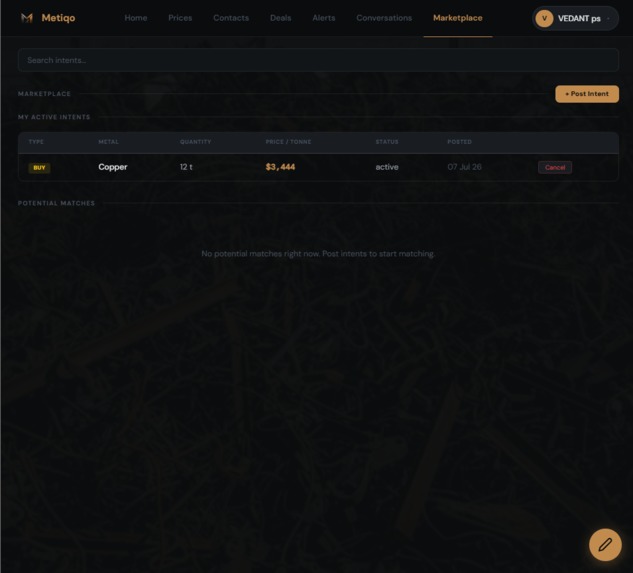The width and height of the screenshot is (633, 573).
Task: View the Alerts tab
Action: (x=324, y=18)
